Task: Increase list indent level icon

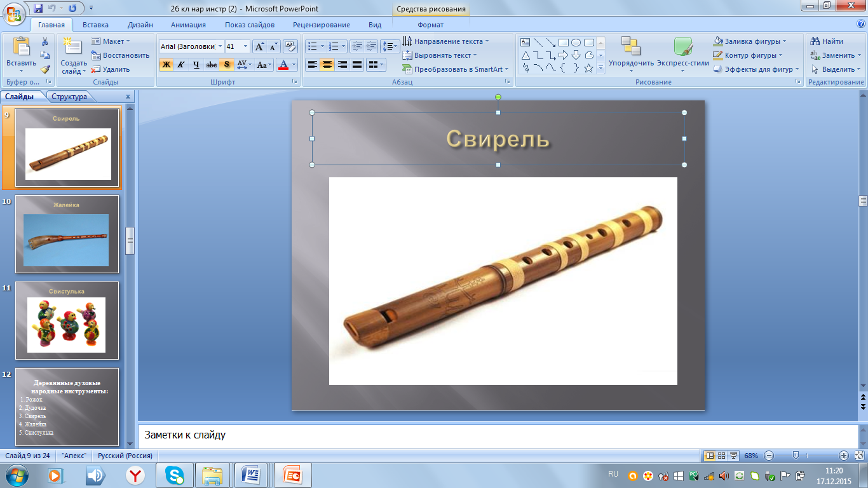Action: pyautogui.click(x=370, y=46)
